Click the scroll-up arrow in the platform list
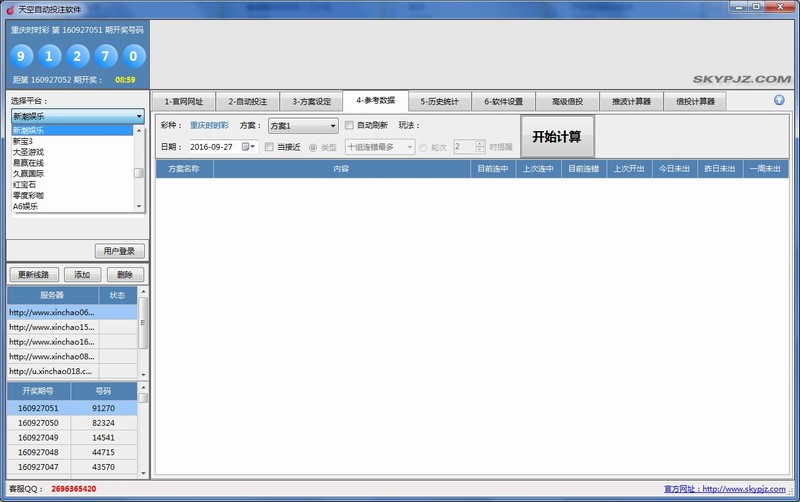Image resolution: width=800 pixels, height=502 pixels. [140, 130]
